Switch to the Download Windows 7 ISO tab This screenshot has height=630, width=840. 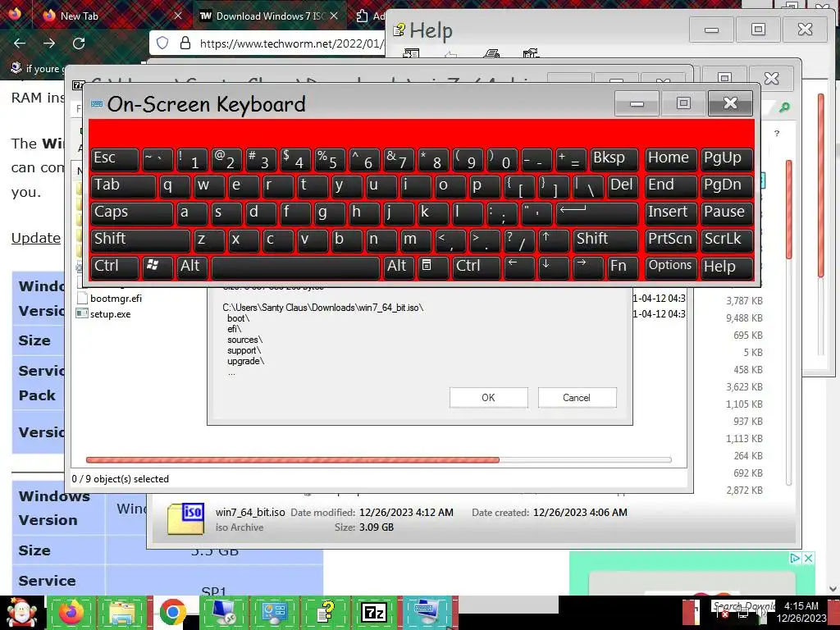tap(271, 16)
